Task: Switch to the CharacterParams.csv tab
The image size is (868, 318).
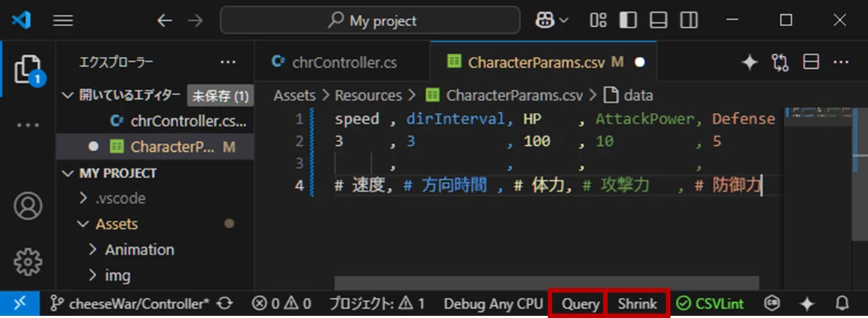Action: click(543, 62)
